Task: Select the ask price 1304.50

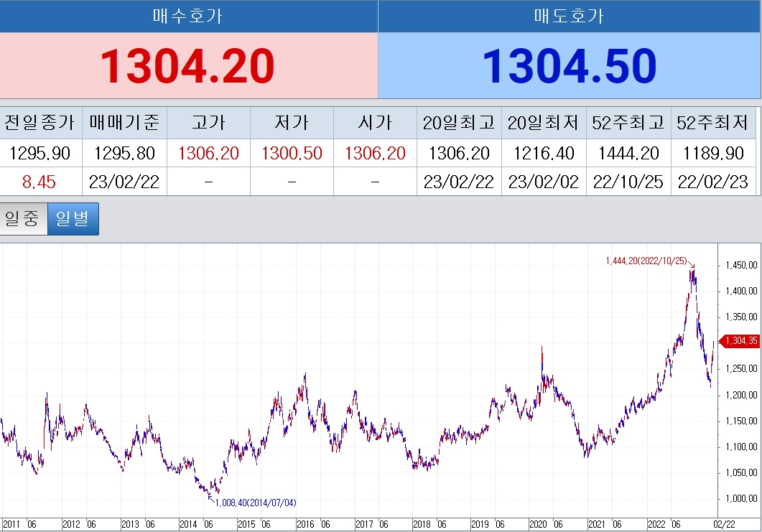Action: (x=569, y=65)
